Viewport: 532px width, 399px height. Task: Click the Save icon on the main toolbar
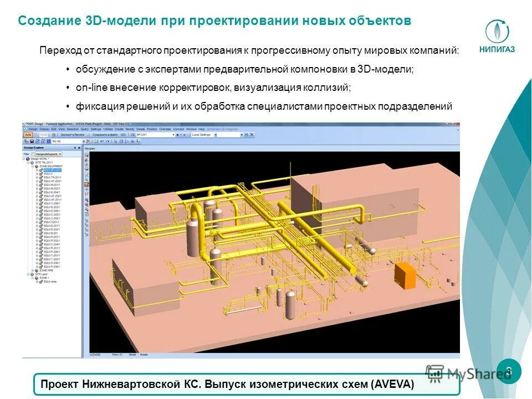(32, 141)
